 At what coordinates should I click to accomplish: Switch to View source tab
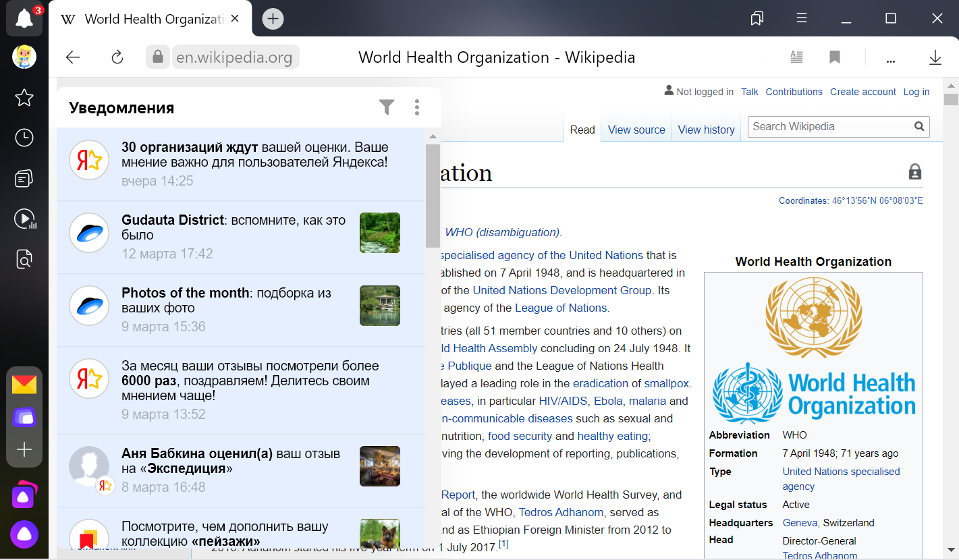[636, 130]
